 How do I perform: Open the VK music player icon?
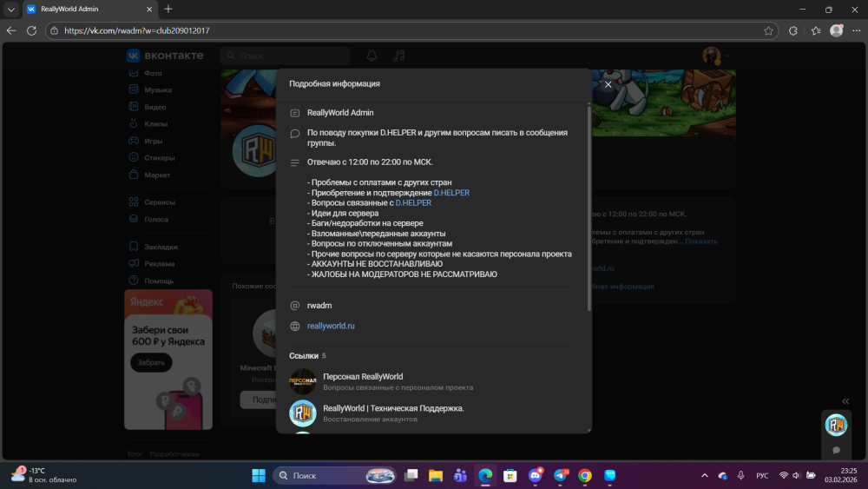[x=399, y=56]
